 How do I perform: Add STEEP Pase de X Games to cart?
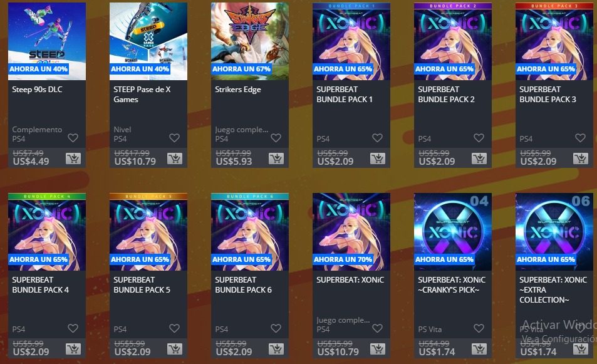tap(174, 159)
